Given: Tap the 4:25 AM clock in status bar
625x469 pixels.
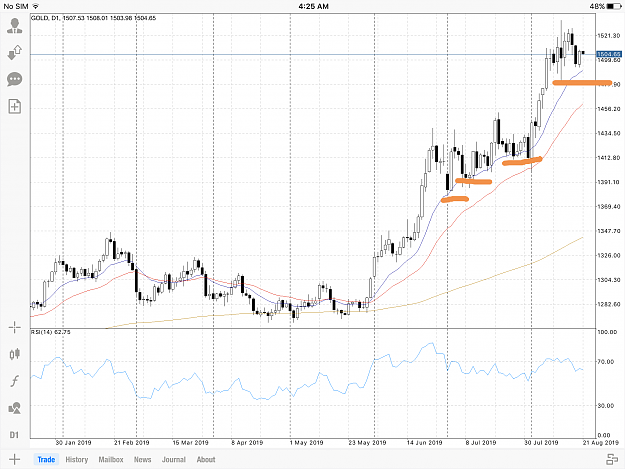Looking at the screenshot, I should point(313,6).
